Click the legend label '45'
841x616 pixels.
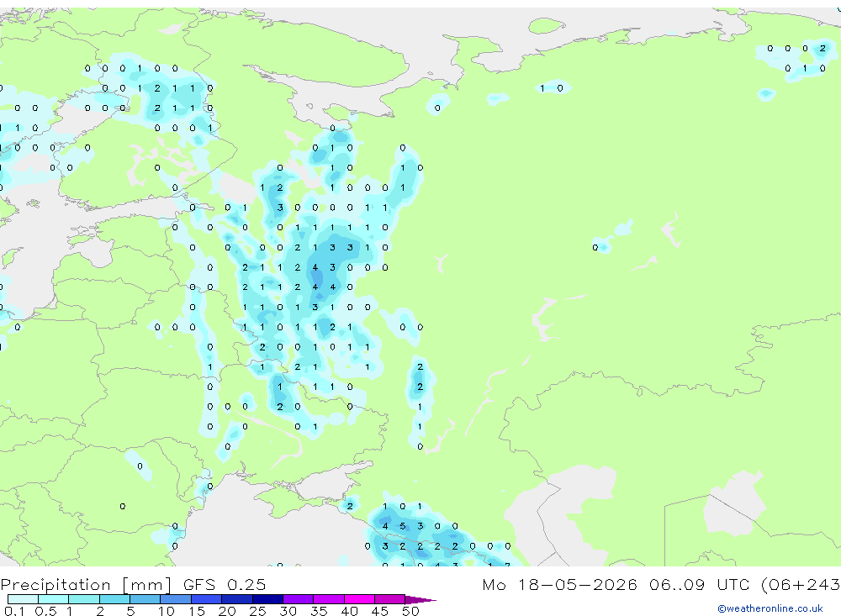(380, 611)
